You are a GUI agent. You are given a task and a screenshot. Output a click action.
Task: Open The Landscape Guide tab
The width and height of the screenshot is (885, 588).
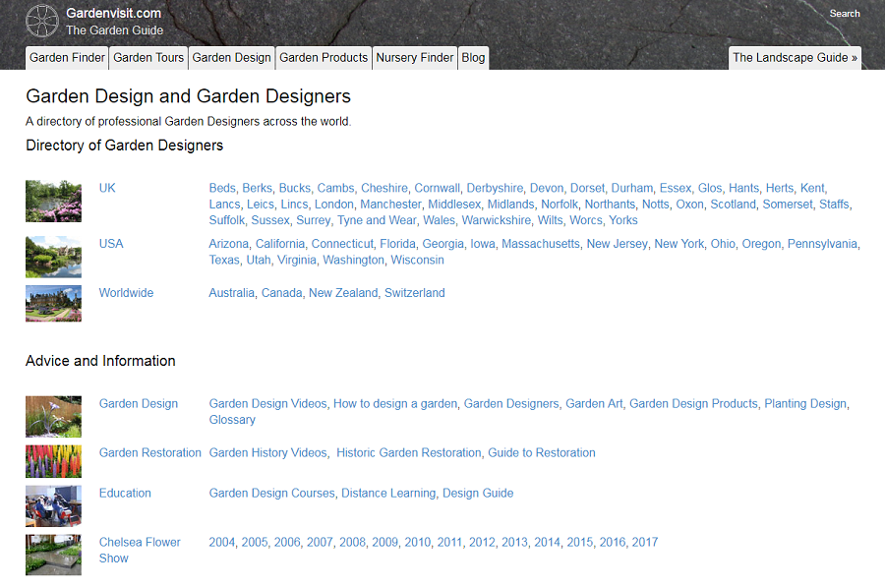795,58
